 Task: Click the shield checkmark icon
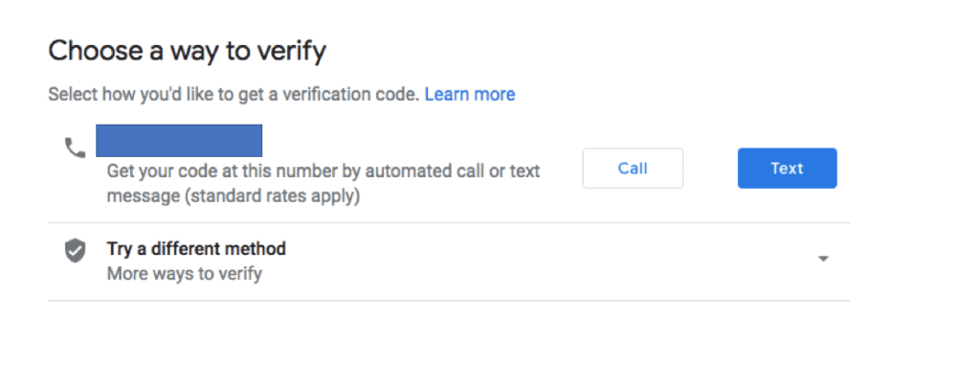pos(75,251)
